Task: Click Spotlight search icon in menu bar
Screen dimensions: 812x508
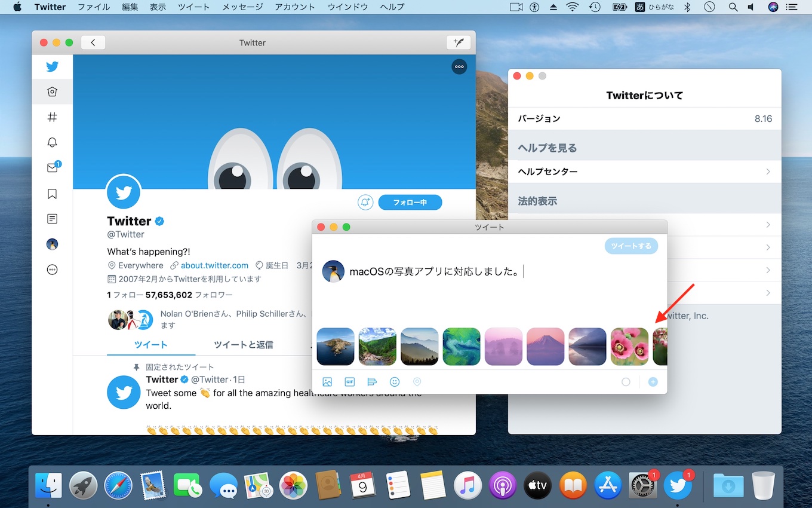Action: pyautogui.click(x=733, y=7)
